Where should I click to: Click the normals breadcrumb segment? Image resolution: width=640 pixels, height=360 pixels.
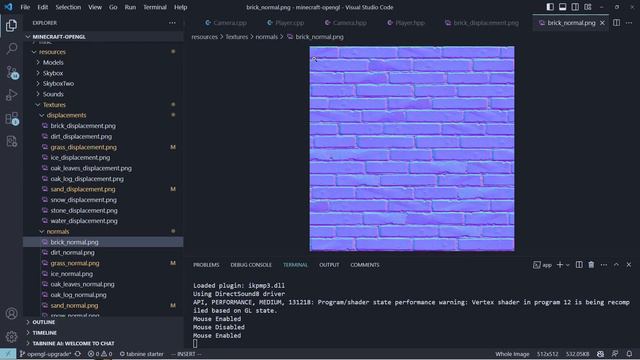[266, 37]
